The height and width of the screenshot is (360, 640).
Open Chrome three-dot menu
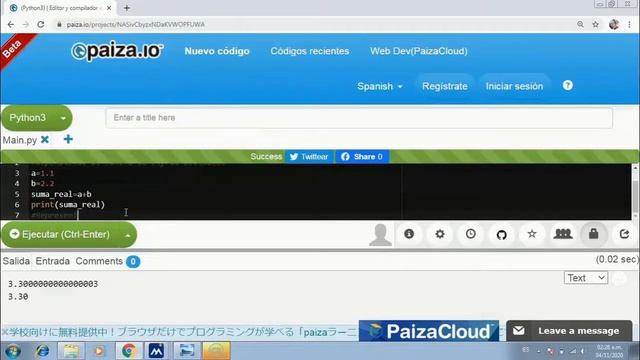[x=629, y=24]
